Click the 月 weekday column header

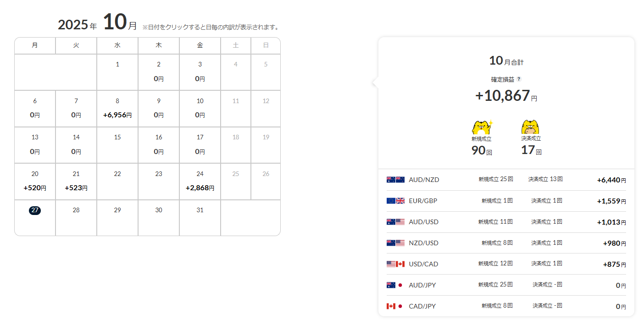(x=35, y=45)
